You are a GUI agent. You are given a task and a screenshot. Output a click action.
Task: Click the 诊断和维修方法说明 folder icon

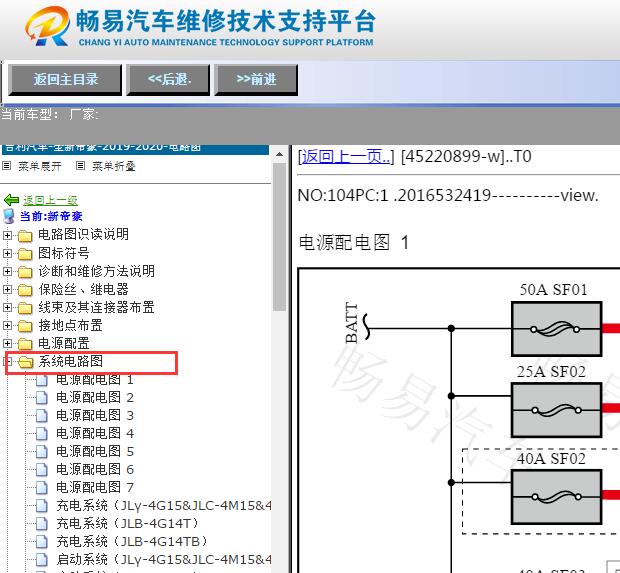(x=25, y=272)
